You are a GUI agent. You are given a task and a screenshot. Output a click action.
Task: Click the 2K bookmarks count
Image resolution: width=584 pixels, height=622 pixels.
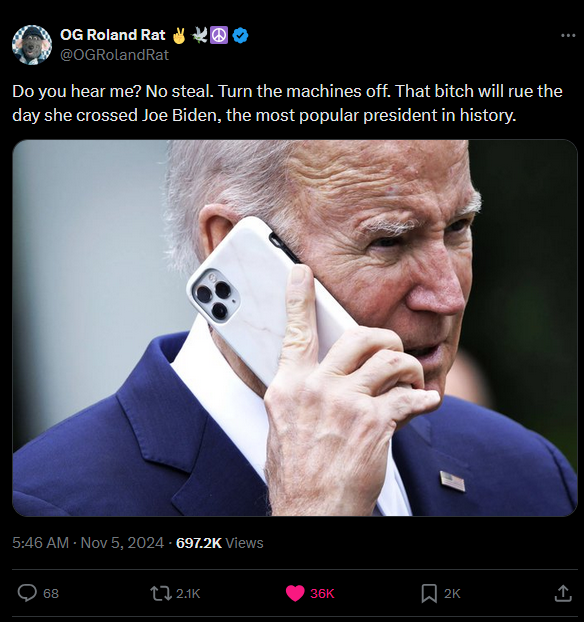pos(452,593)
